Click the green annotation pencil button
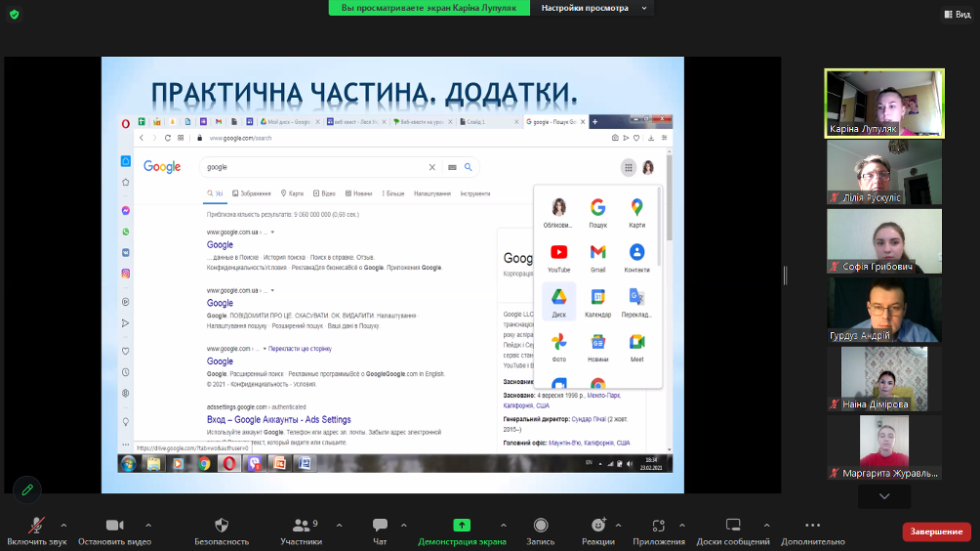Viewport: 980px width, 551px height. pos(27,489)
